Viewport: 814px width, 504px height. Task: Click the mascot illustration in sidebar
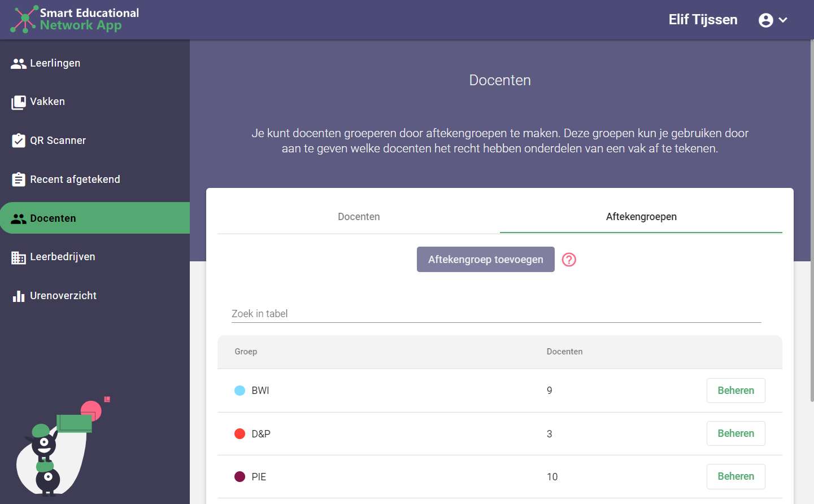[62, 446]
